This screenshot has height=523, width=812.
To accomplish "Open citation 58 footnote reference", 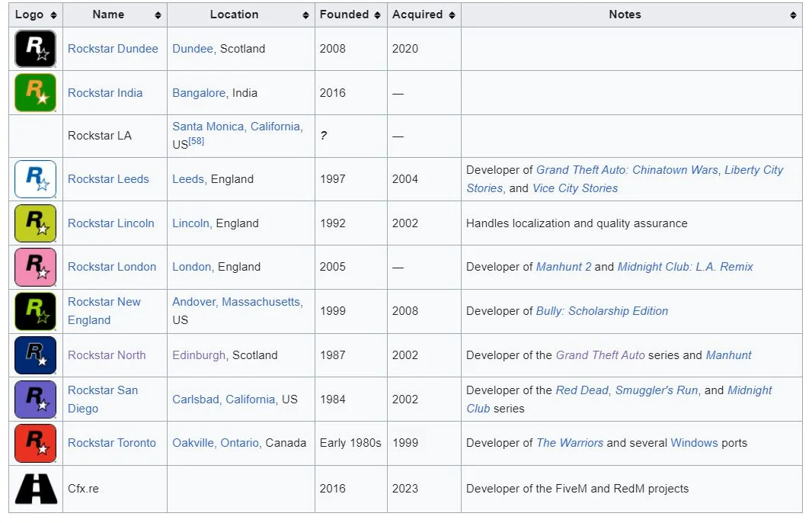I will coord(197,142).
